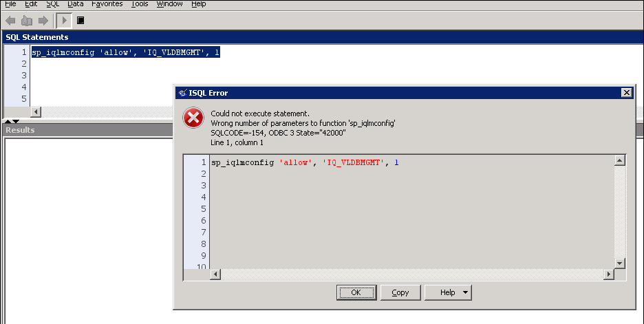Click the forward arrow toolbar icon

43,21
